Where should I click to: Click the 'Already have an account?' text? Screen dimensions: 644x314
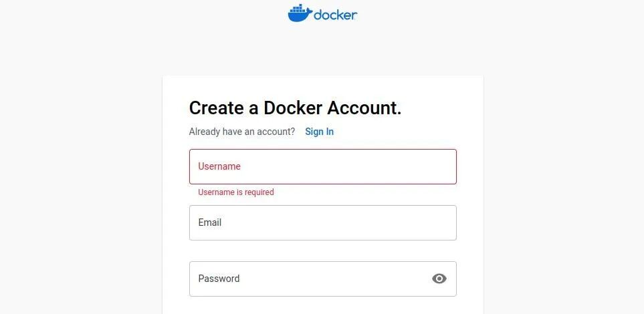point(241,132)
